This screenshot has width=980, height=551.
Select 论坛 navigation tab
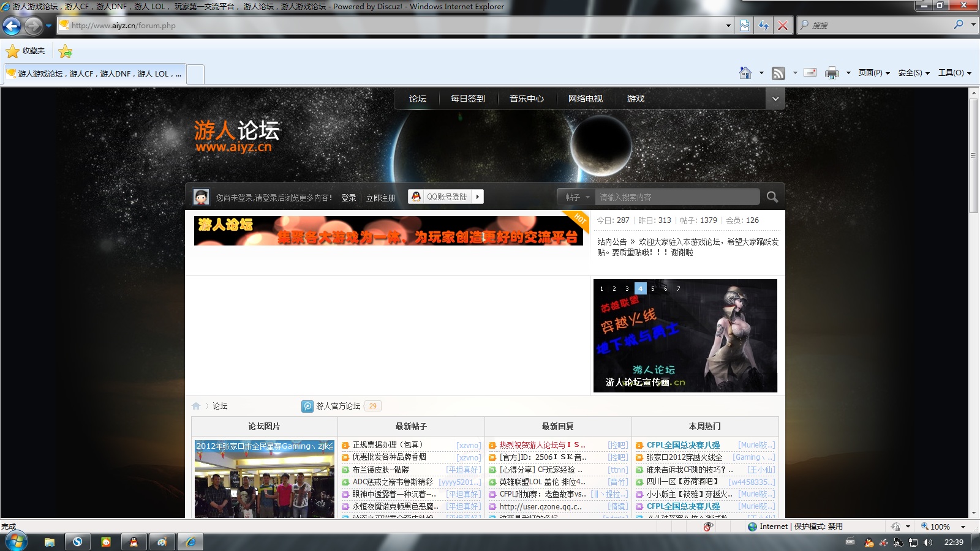point(418,99)
